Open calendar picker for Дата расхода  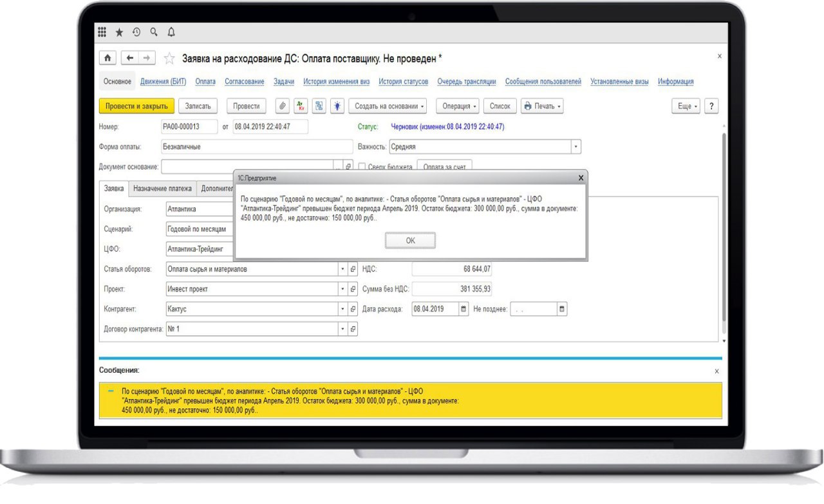click(x=464, y=309)
